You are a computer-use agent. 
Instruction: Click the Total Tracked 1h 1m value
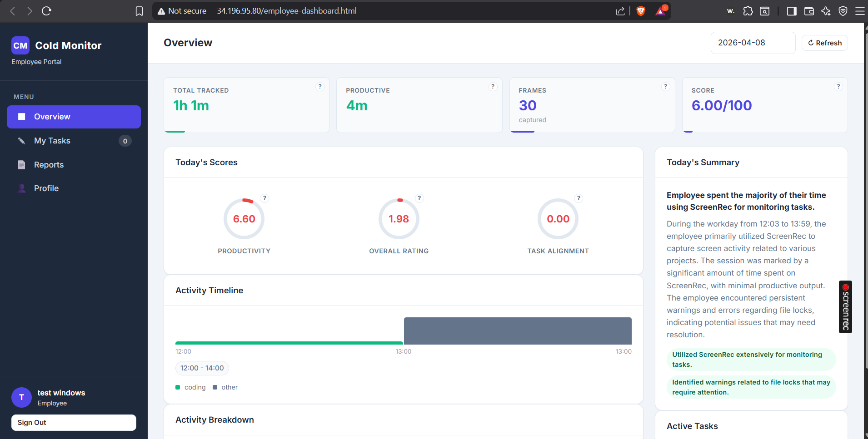tap(191, 105)
